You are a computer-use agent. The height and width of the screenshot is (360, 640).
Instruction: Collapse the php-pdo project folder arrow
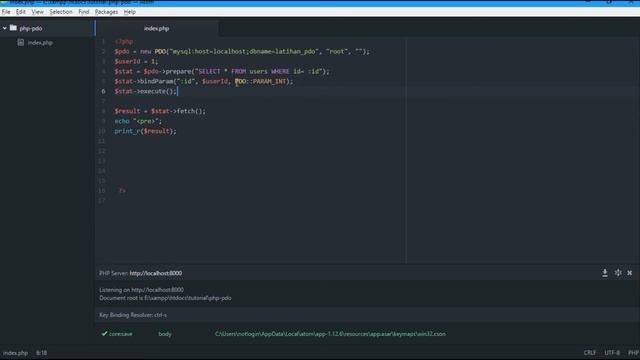4,28
